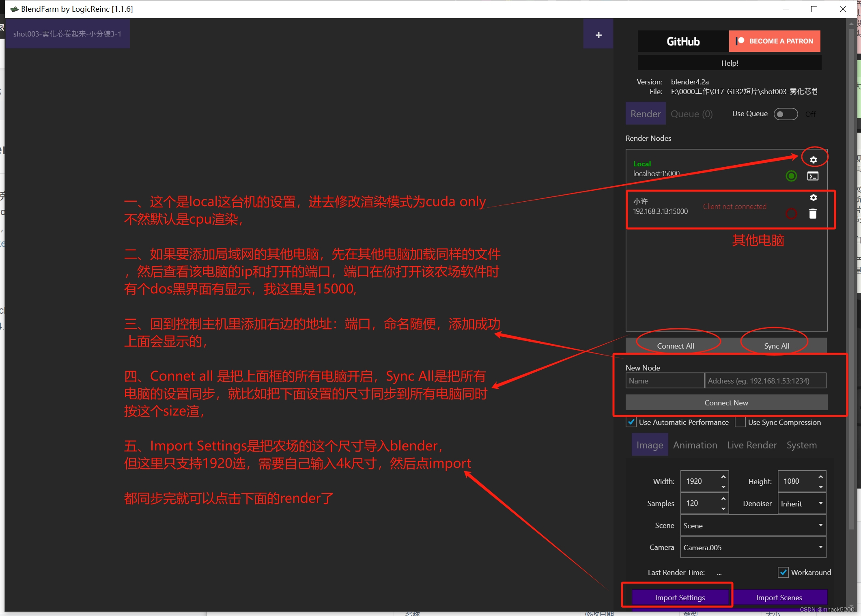Open the Denoiser dropdown showing Inherit
This screenshot has width=861, height=616.
point(801,503)
